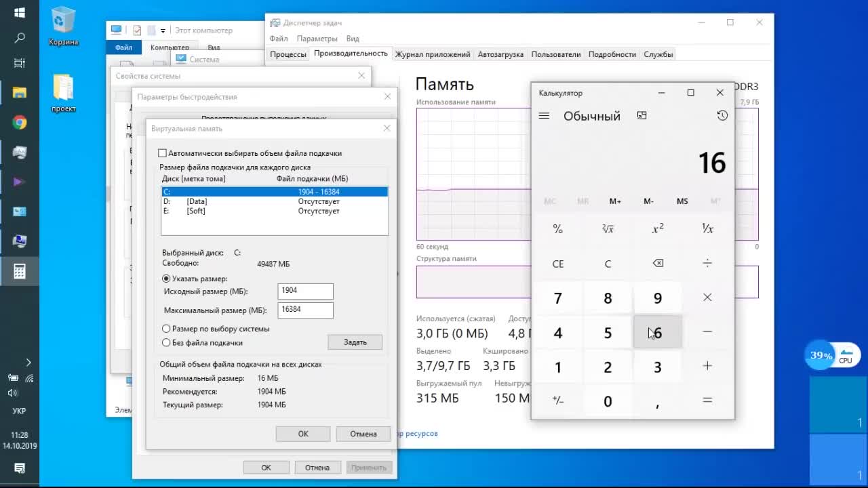Viewport: 868px width, 488px height.
Task: Click OK in Виртуальная память dialog
Action: [x=303, y=434]
